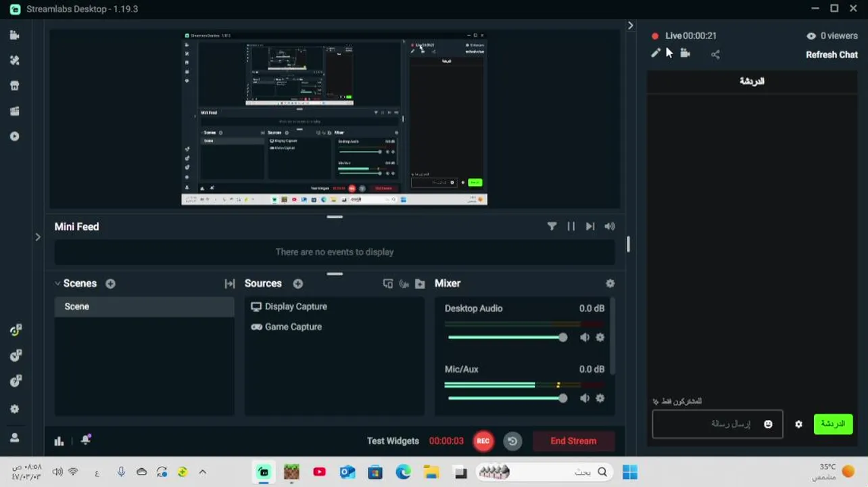Open the Themes tools icon in left sidebar
868x487 pixels.
click(15, 60)
